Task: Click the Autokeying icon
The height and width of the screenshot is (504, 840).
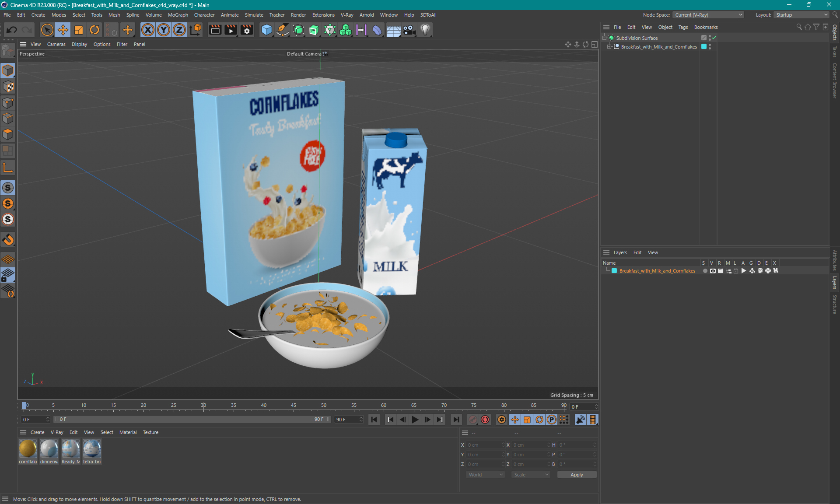Action: coord(485,420)
